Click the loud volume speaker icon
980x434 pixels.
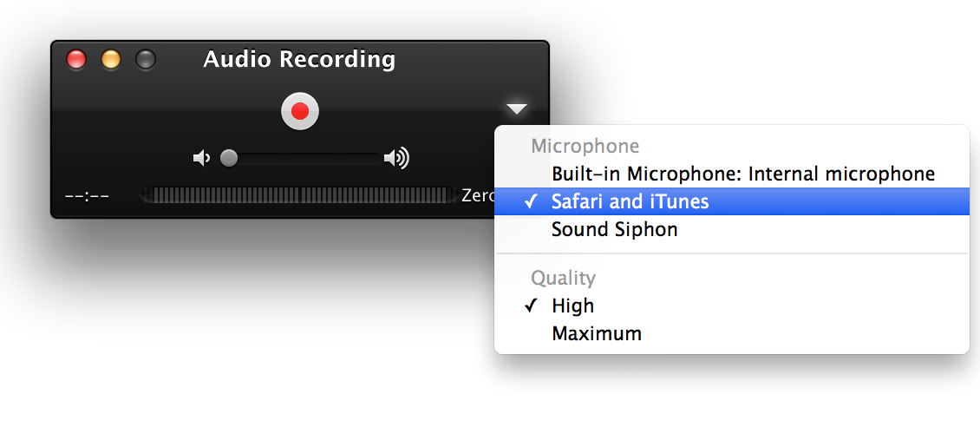click(x=396, y=159)
